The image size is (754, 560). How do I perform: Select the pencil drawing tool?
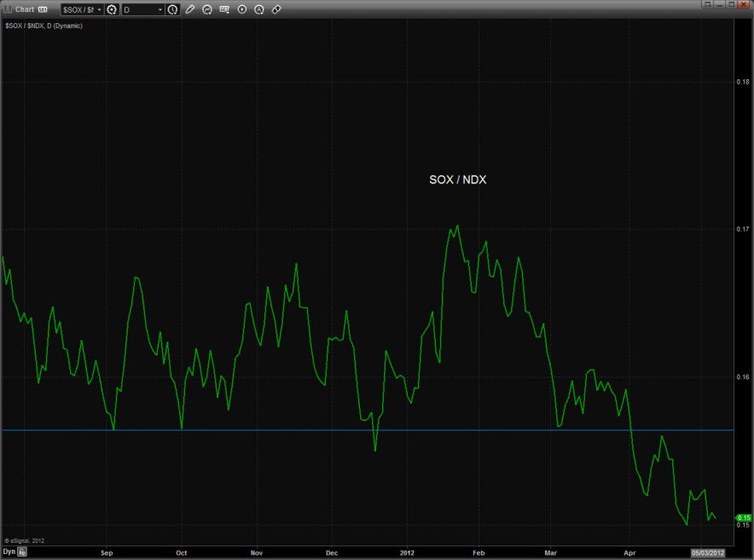[190, 9]
